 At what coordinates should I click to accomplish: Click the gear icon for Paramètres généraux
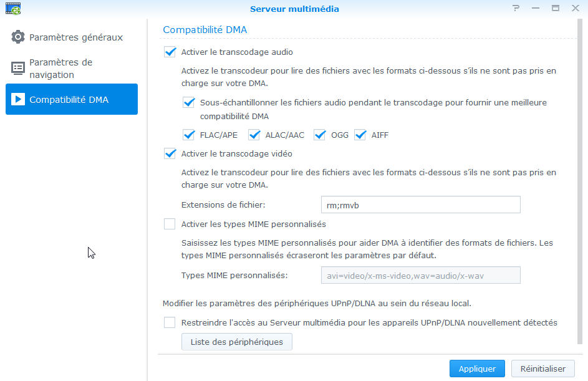pyautogui.click(x=17, y=37)
